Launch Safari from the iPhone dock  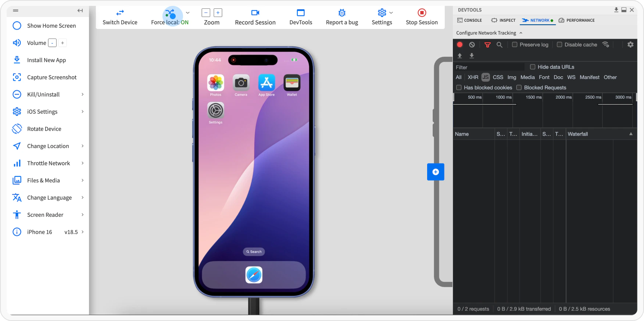254,275
